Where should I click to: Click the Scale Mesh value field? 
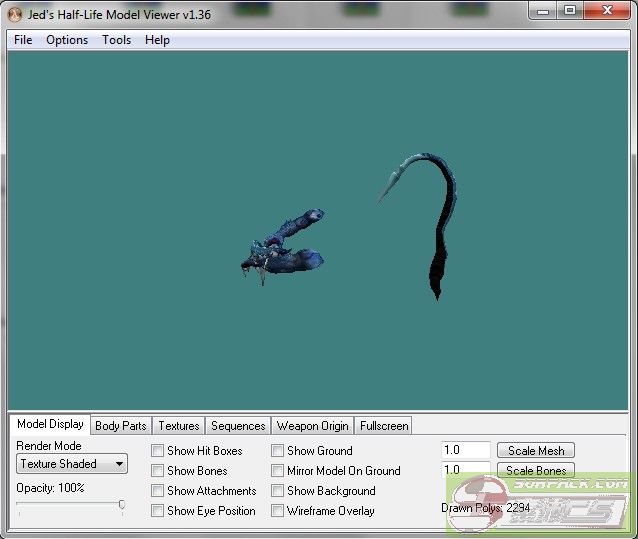(x=465, y=451)
